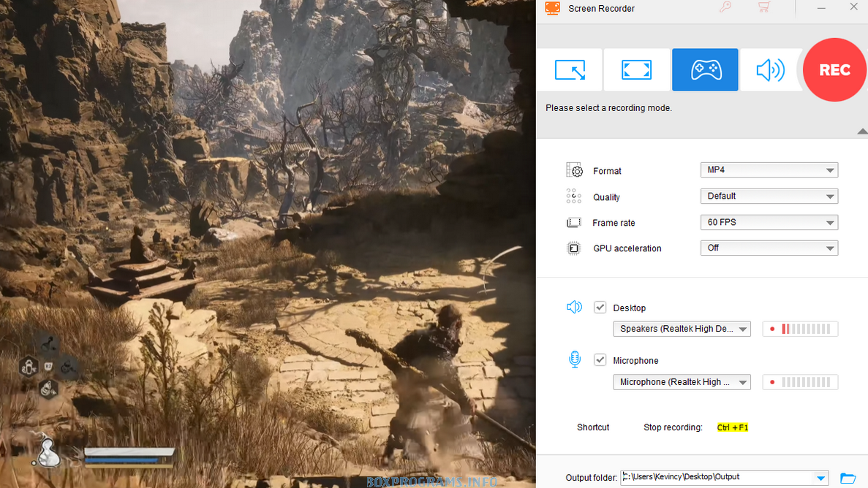Click the Desktop label text
Screen dimensions: 868x488
630,308
